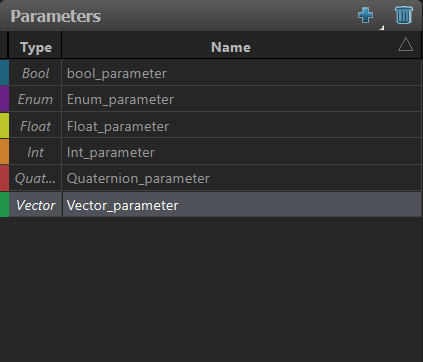The image size is (423, 362).
Task: Delete parameter using trash can icon
Action: coord(404,15)
